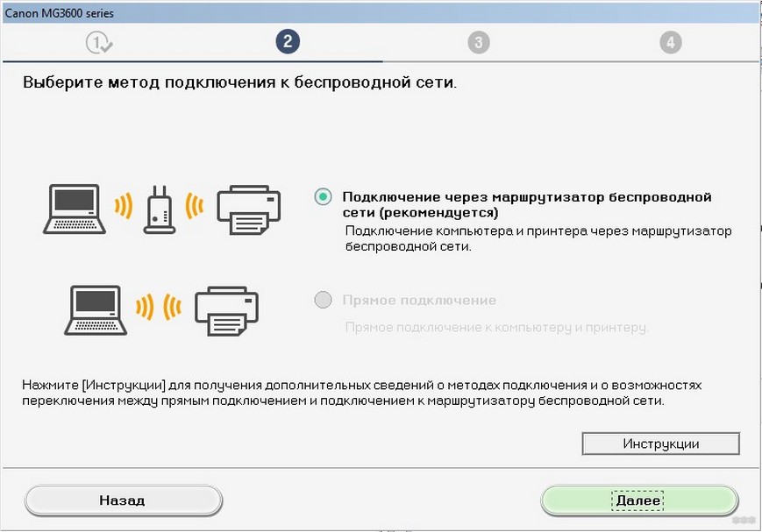762x532 pixels.
Task: Click orange Wi-Fi waves between router and printer
Action: click(x=195, y=209)
